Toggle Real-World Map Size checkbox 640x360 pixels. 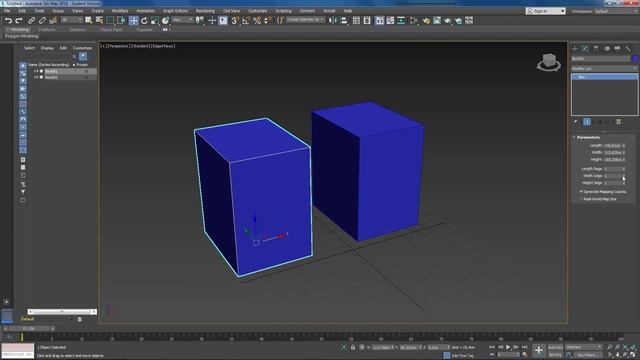coord(581,199)
